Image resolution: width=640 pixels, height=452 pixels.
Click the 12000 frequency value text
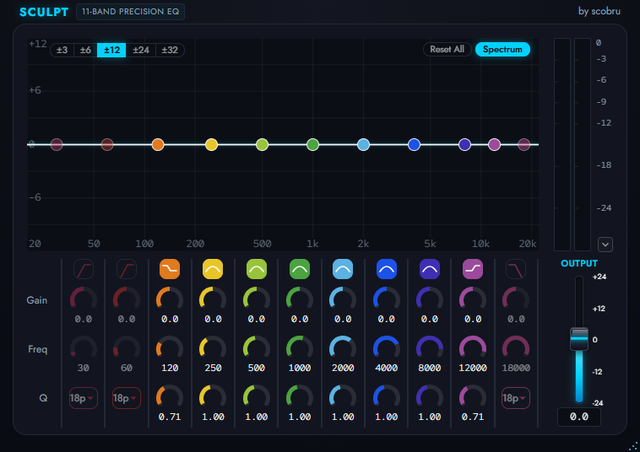tap(473, 368)
